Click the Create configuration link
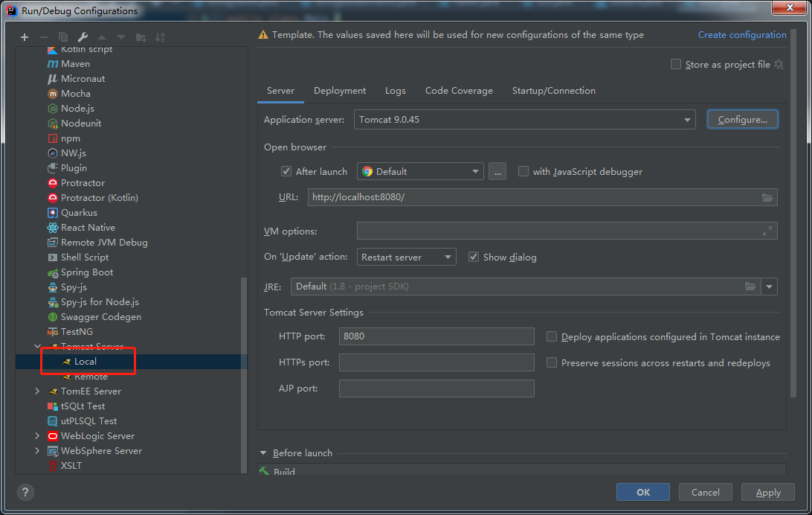The image size is (812, 515). coord(741,35)
